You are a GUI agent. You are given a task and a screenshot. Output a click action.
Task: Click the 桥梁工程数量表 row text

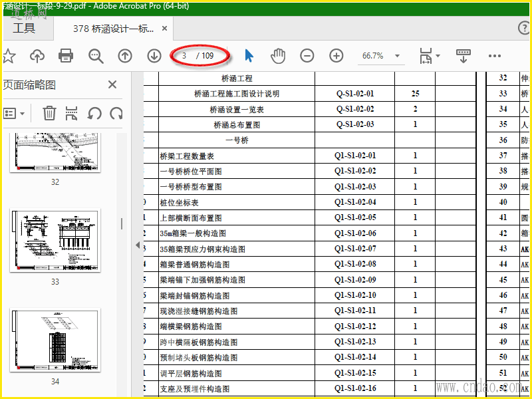[187, 156]
